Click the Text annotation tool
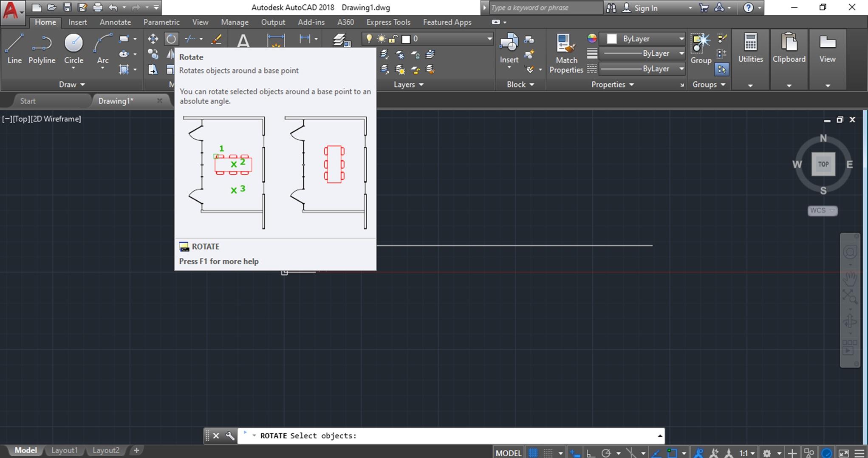This screenshot has width=868, height=458. point(243,41)
